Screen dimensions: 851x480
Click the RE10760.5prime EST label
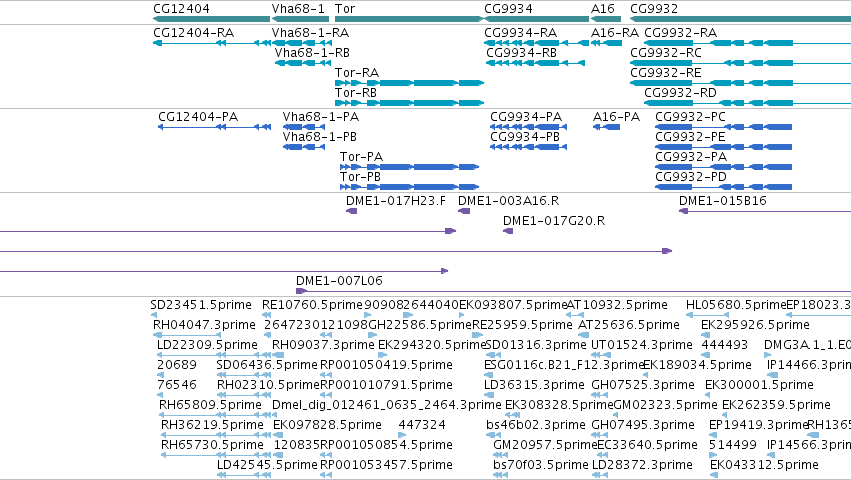click(312, 305)
